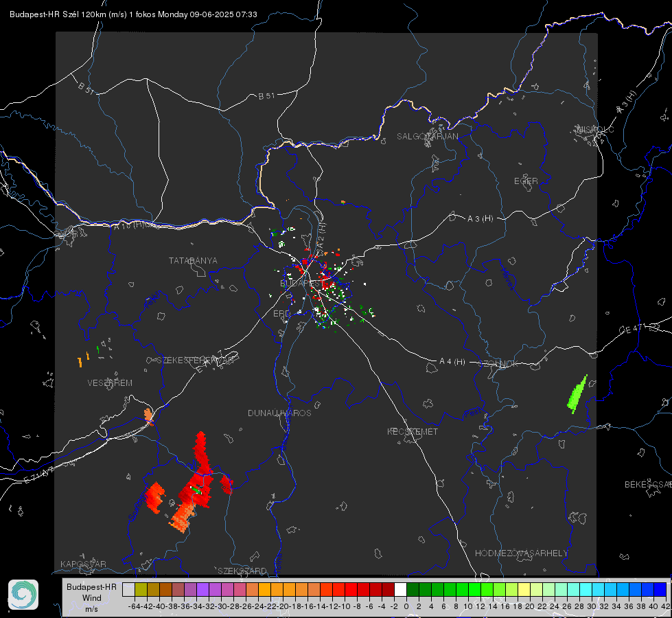672x618 pixels.
Task: Select the SZOLNOK city label
Action: tap(499, 364)
